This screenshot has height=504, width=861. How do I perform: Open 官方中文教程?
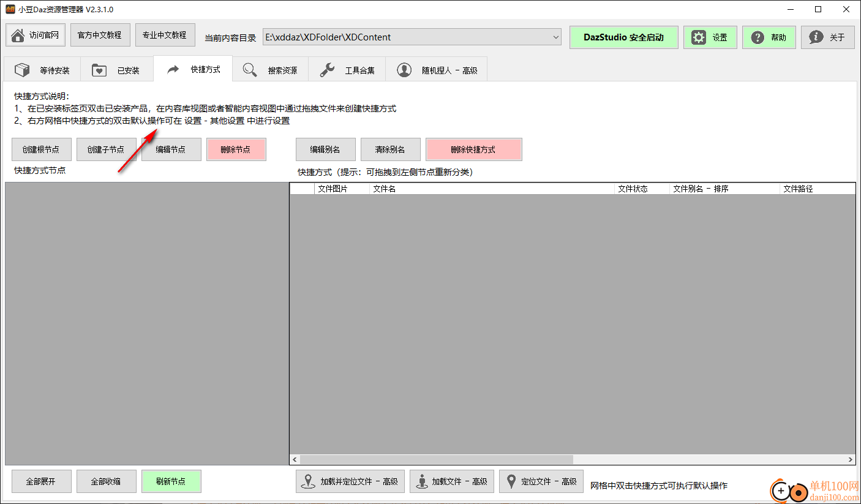100,35
